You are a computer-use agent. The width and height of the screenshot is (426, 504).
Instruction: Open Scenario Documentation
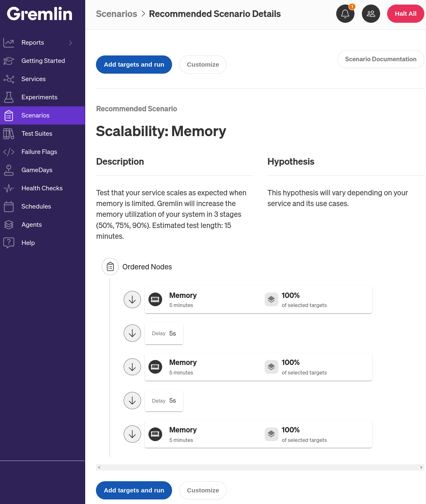point(381,59)
